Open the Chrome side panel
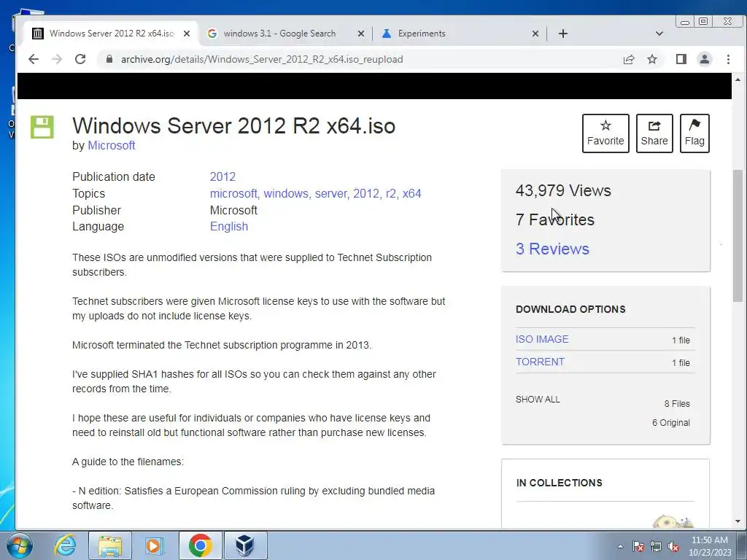The width and height of the screenshot is (747, 560). point(681,59)
